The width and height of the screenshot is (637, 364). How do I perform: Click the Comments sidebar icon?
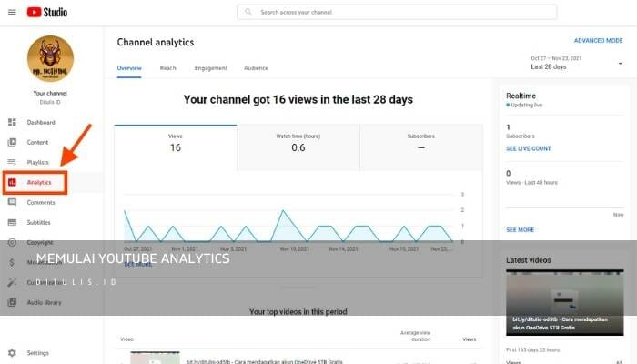coord(12,202)
